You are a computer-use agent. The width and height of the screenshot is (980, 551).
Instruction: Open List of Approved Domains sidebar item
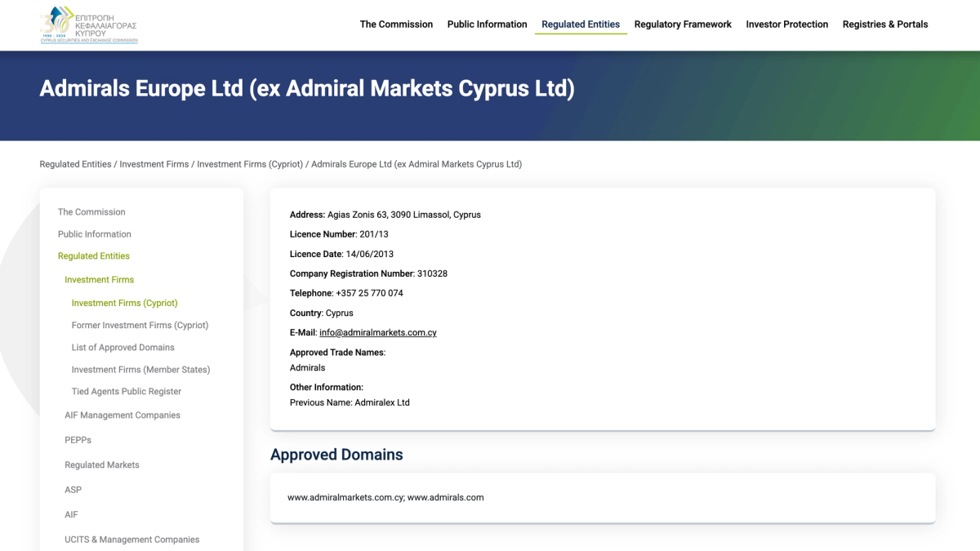point(123,347)
